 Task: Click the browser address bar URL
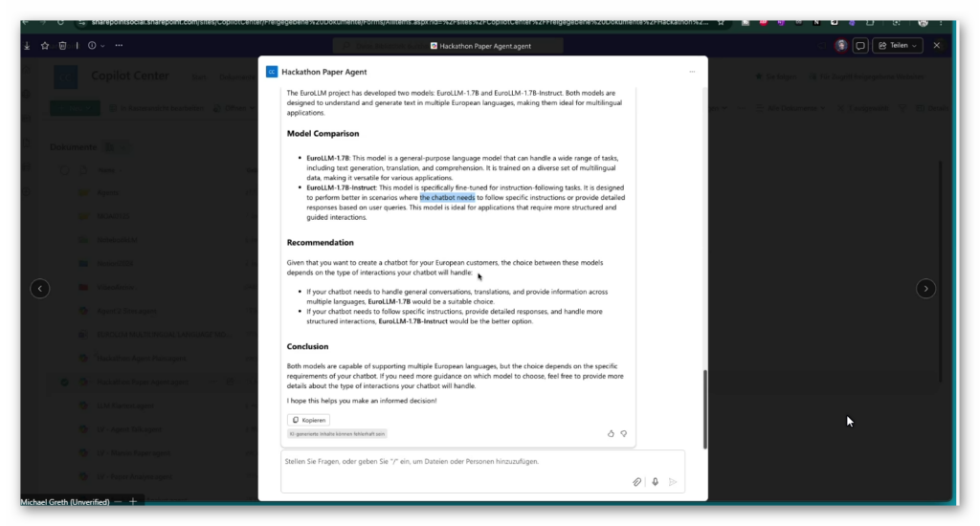[x=400, y=23]
